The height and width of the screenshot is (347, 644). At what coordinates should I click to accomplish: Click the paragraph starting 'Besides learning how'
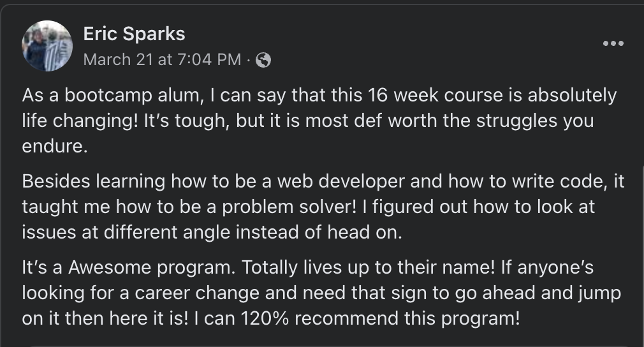pos(323,207)
